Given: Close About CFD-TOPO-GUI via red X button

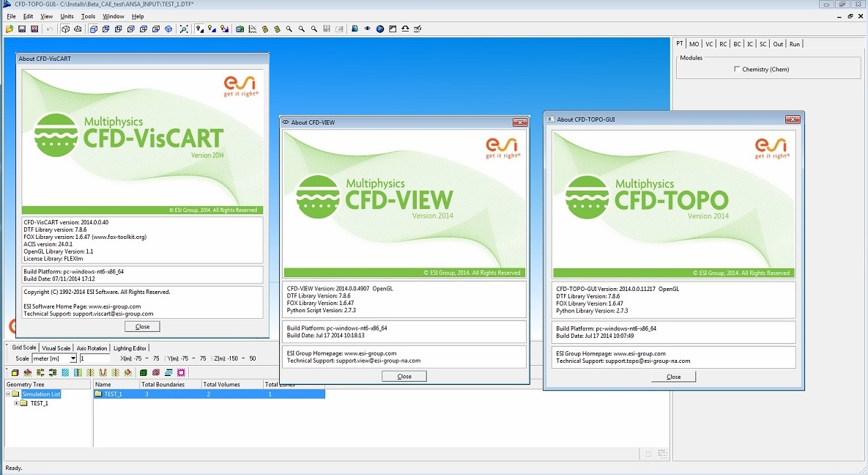Looking at the screenshot, I should [793, 119].
